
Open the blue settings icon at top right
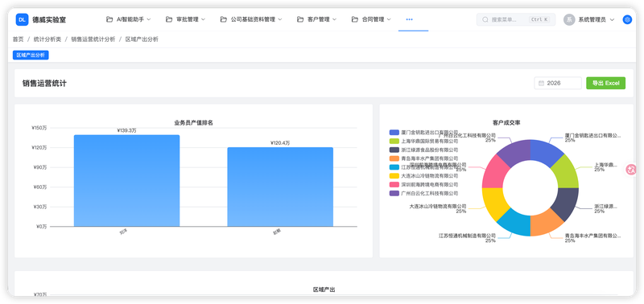click(x=627, y=19)
